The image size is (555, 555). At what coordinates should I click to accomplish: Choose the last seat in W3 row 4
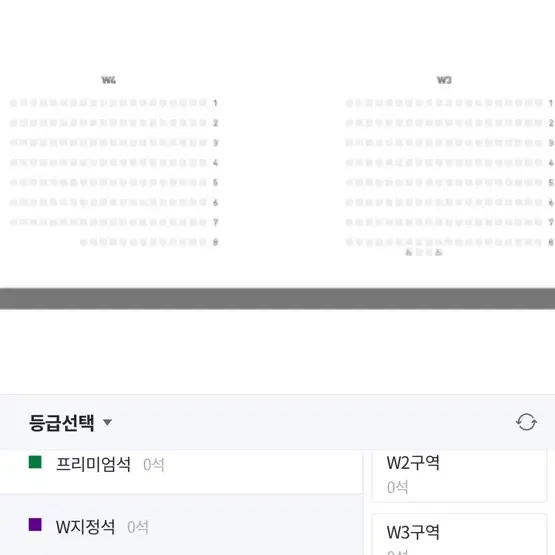click(538, 163)
